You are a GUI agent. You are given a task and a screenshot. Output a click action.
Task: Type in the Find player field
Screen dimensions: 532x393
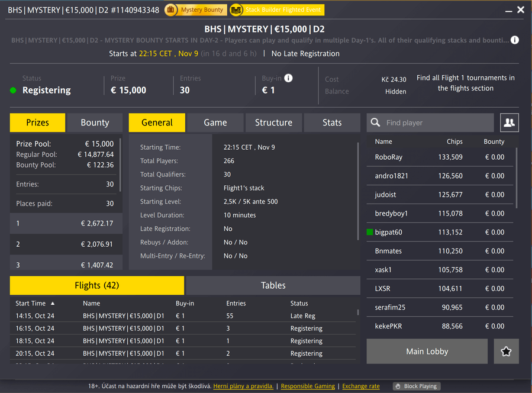coord(437,123)
